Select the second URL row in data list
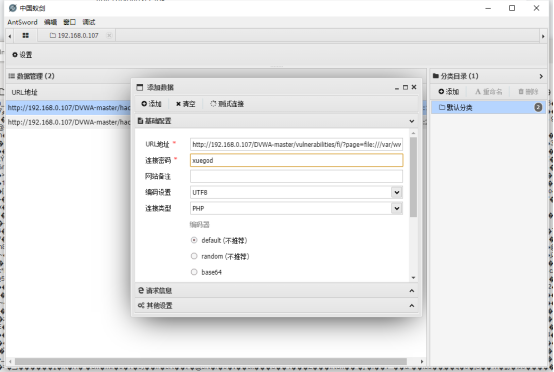This screenshot has width=554, height=372. click(x=69, y=122)
